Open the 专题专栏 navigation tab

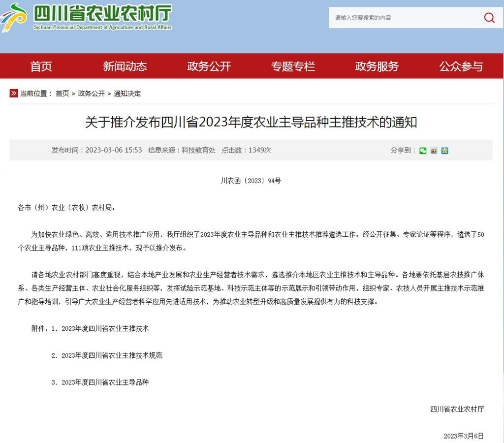click(293, 66)
